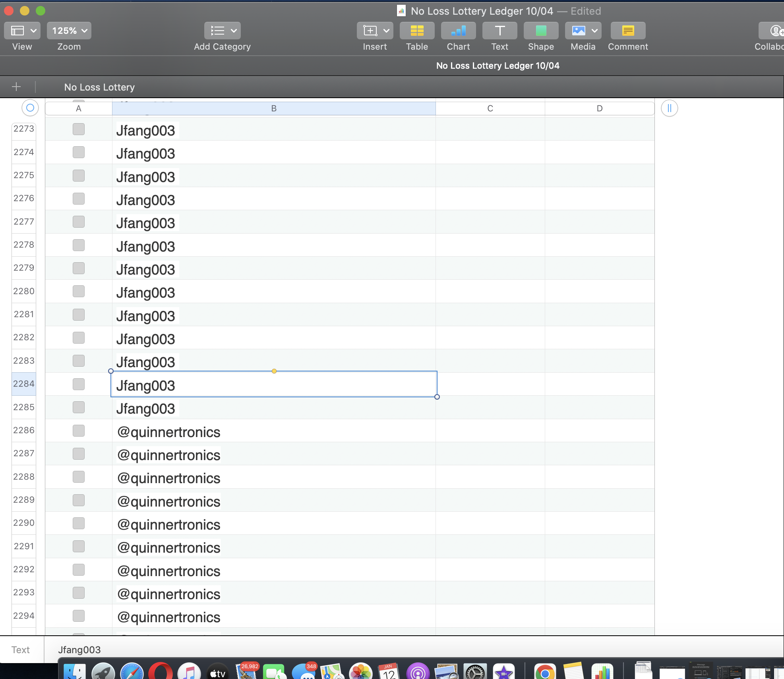Open the View menu icon
Viewport: 784px width, 679px height.
[x=17, y=31]
